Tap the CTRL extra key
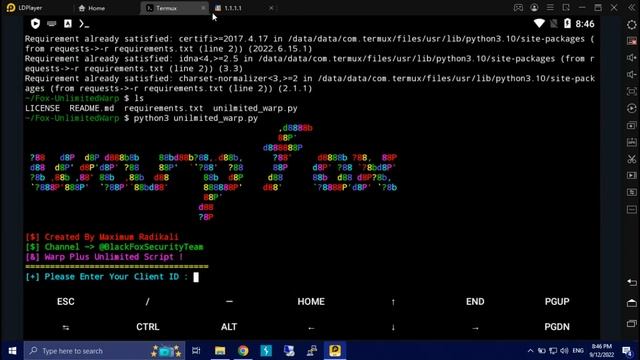 [x=147, y=327]
